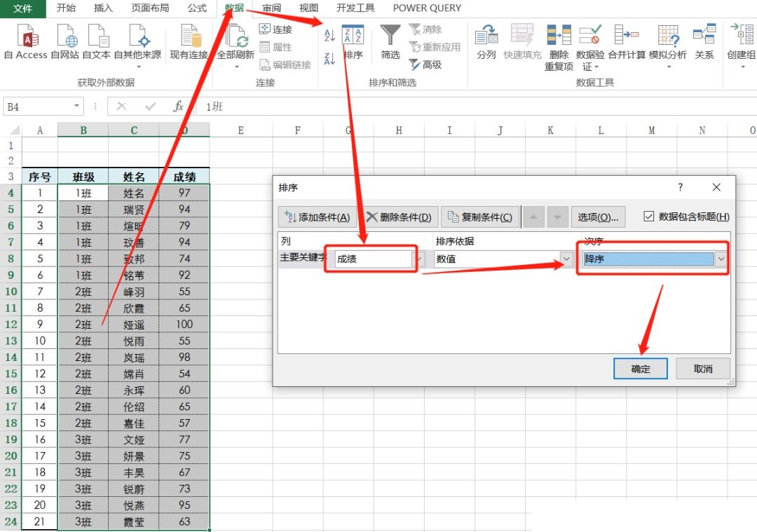The width and height of the screenshot is (757, 532).
Task: Click the 清除 clear filter command
Action: coord(425,29)
